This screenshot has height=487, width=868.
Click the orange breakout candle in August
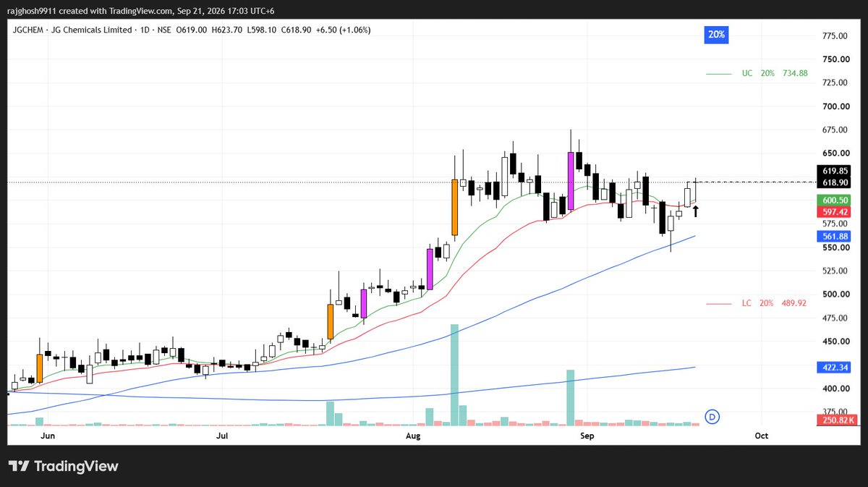point(455,208)
